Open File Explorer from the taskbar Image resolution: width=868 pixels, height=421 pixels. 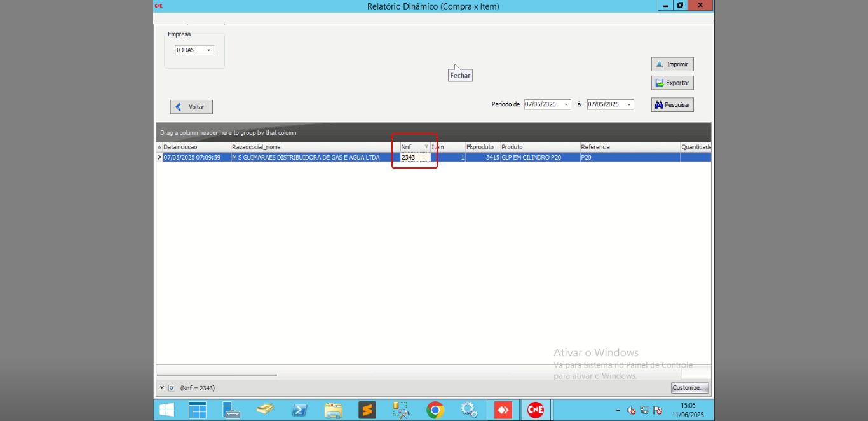click(334, 410)
